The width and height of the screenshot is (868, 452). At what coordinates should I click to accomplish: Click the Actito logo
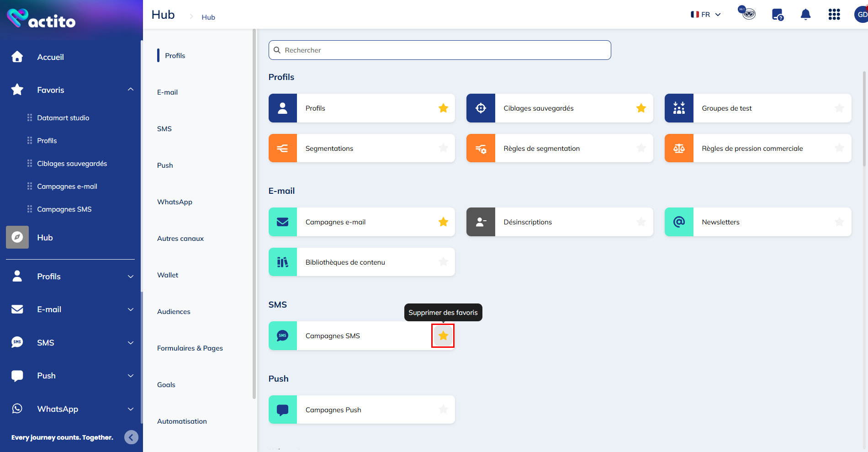(x=41, y=19)
